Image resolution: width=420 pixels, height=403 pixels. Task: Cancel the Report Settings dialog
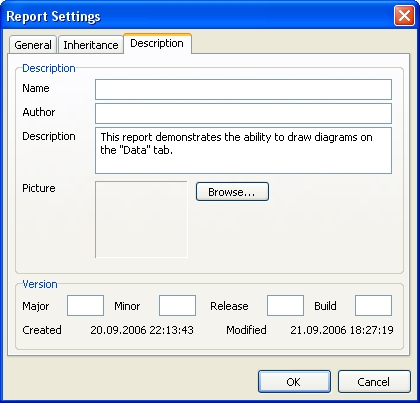point(374,382)
